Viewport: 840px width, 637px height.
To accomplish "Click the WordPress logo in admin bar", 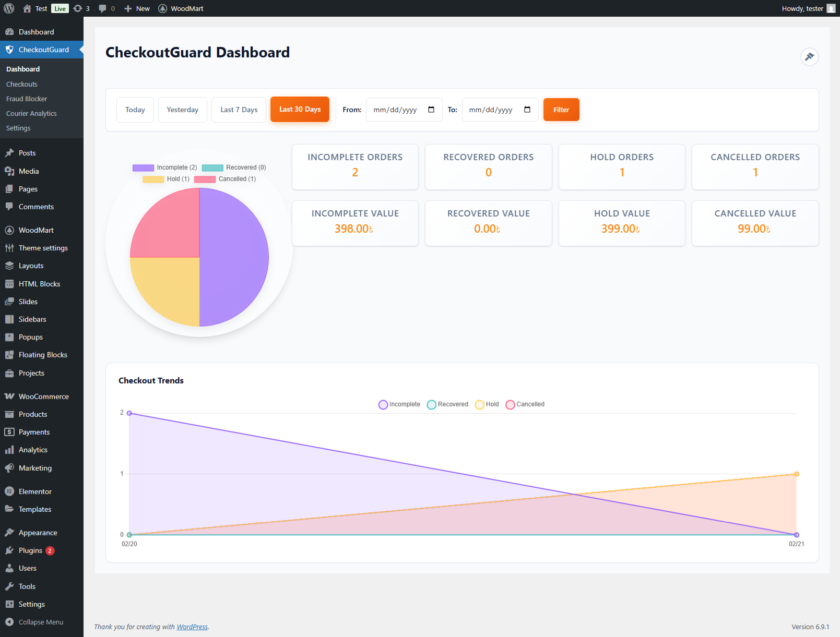I will coord(9,8).
